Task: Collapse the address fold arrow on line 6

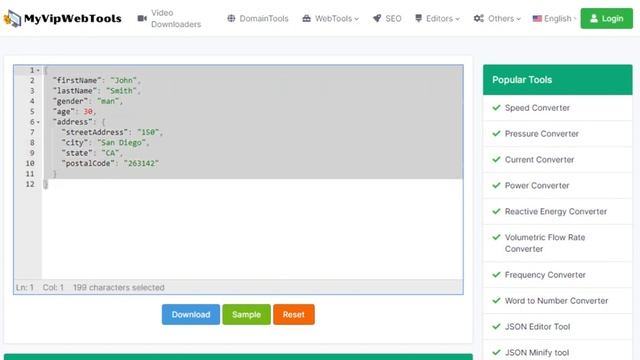Action: pos(38,122)
